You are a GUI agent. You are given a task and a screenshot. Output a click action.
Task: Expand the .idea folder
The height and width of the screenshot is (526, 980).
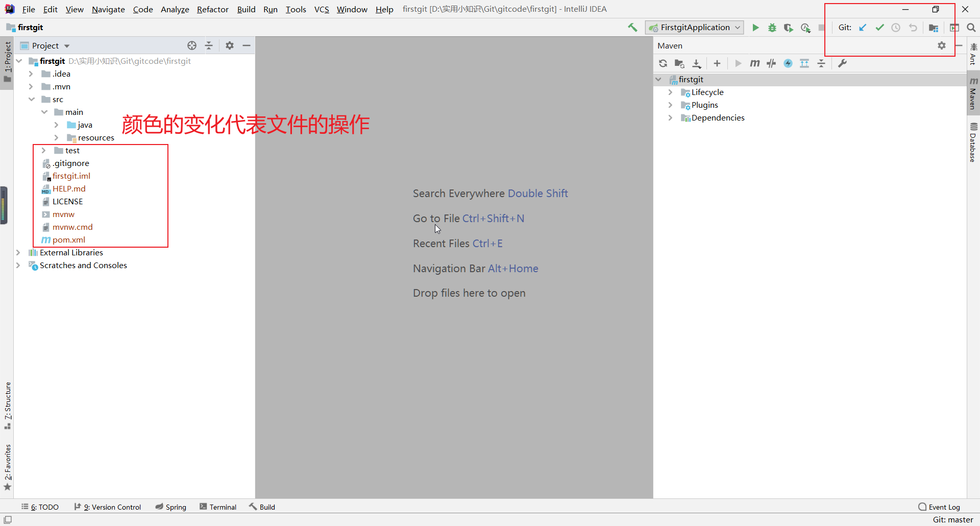click(x=31, y=74)
